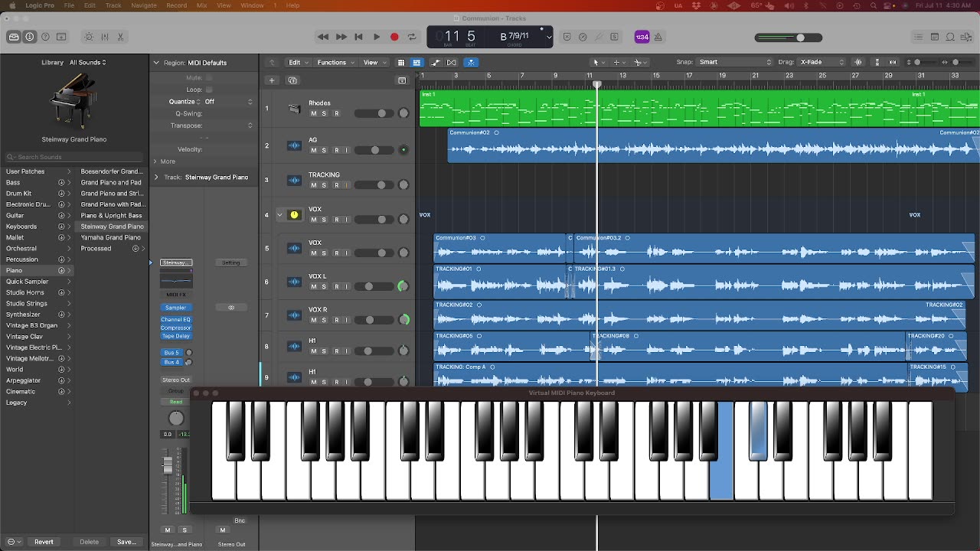This screenshot has width=980, height=551.
Task: Click the Tape Delay plug-in slot
Action: [175, 336]
